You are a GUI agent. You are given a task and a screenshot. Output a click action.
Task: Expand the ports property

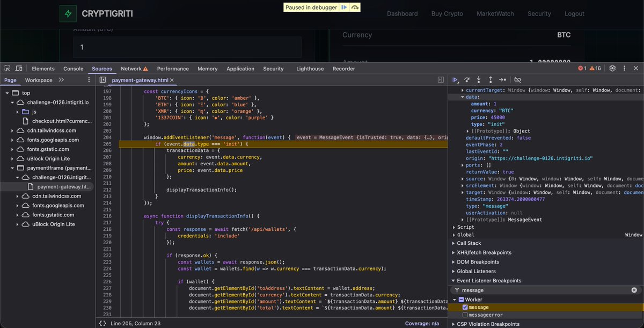[463, 165]
